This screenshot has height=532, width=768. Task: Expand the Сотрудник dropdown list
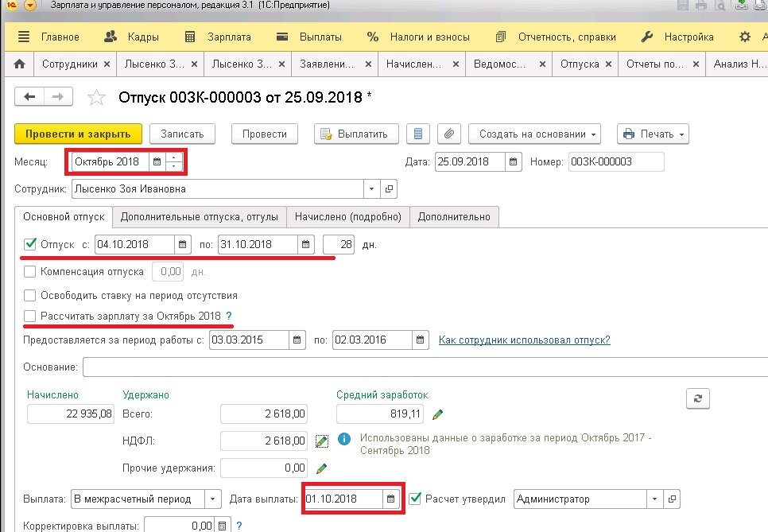(x=372, y=189)
